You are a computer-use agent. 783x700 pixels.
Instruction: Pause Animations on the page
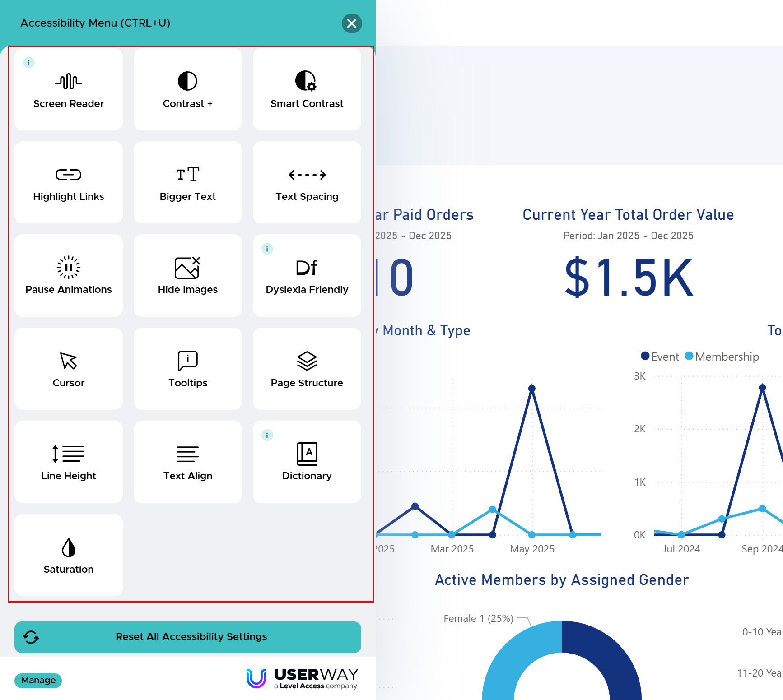(x=69, y=275)
